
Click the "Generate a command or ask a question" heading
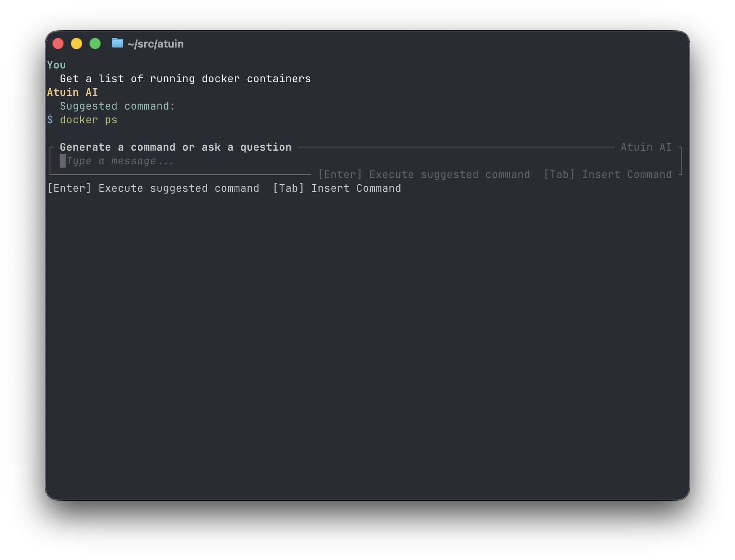coord(176,147)
